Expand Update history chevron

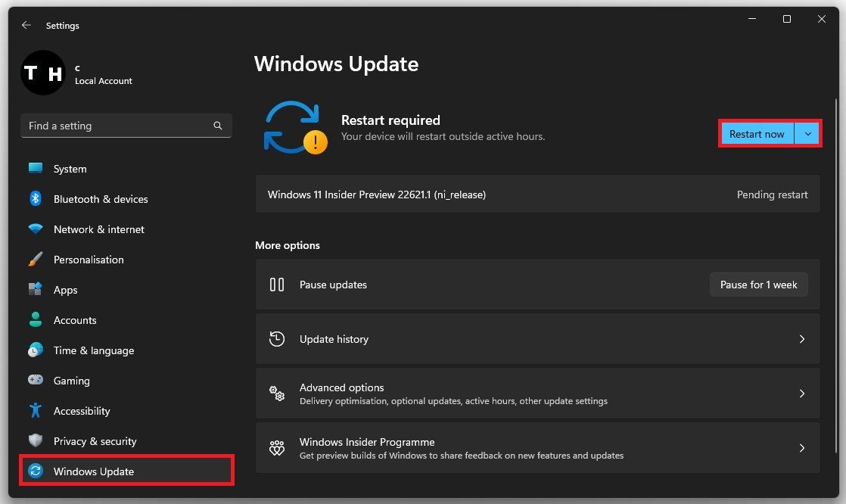click(802, 339)
